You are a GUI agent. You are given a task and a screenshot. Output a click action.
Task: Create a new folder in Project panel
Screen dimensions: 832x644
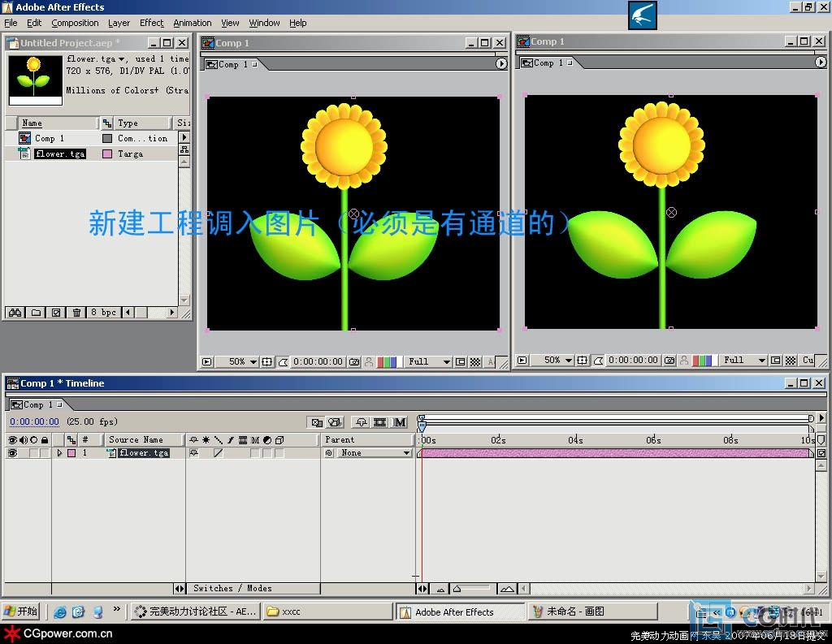pyautogui.click(x=36, y=313)
